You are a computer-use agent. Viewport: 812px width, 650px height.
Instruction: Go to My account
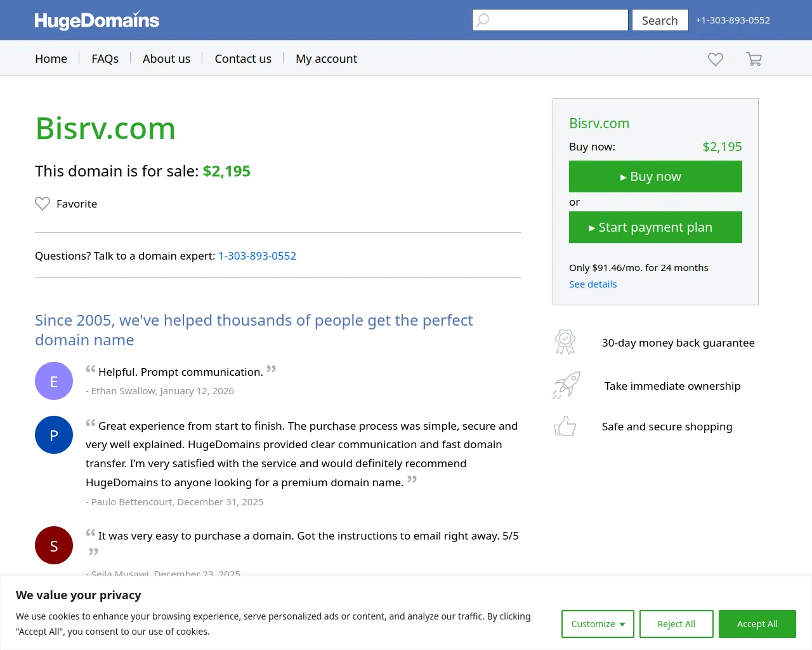tap(326, 58)
